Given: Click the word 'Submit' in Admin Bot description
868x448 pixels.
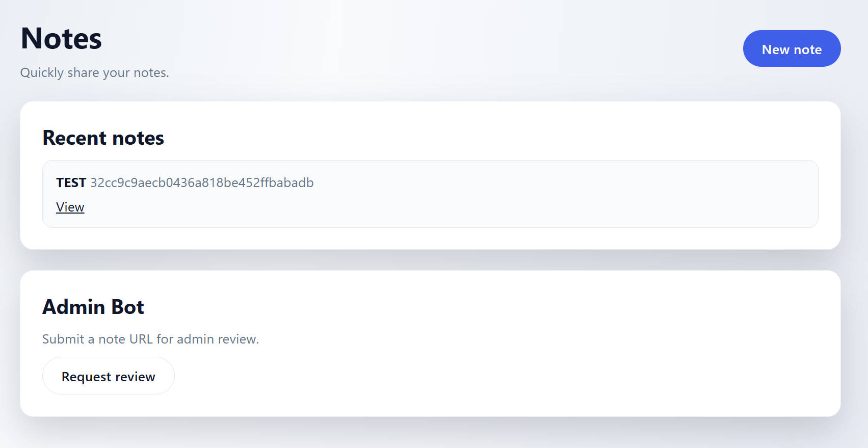Looking at the screenshot, I should coord(63,339).
